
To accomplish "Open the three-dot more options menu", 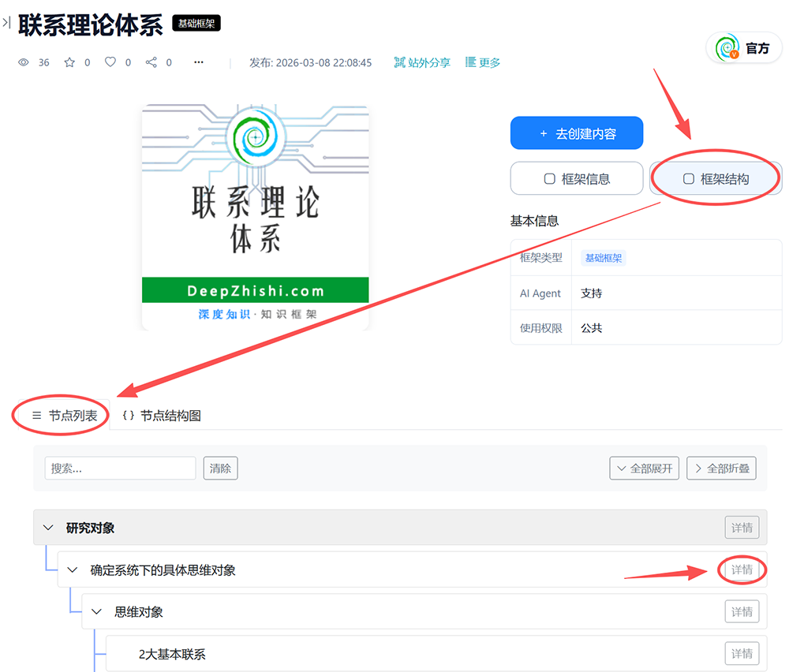I will point(199,62).
